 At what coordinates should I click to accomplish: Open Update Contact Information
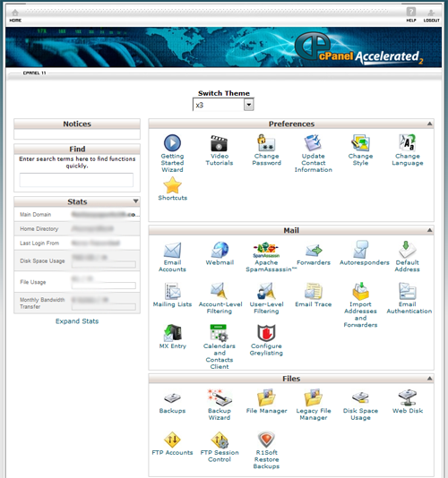pyautogui.click(x=314, y=153)
